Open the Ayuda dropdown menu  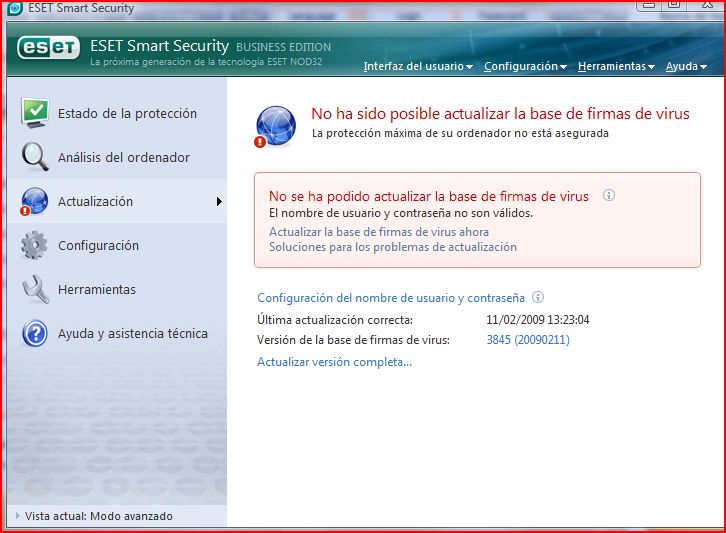point(686,67)
